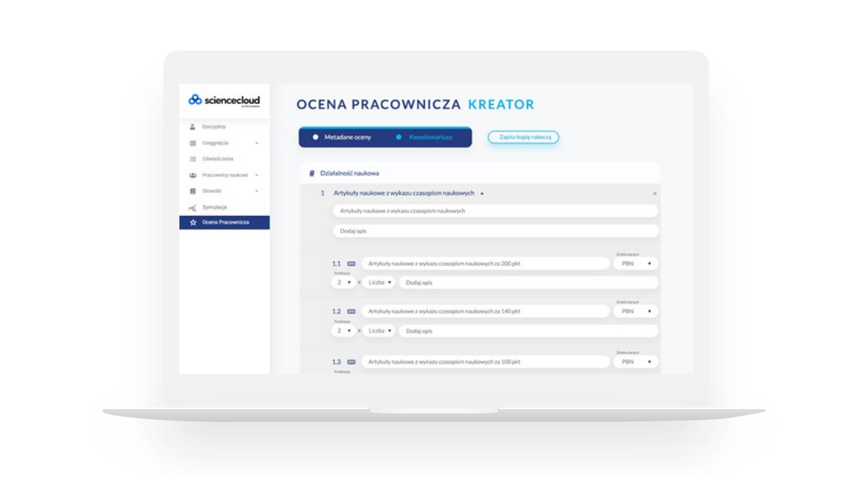Viewport: 868px width, 477px height.
Task: Select the Metadane oceny step radio dot
Action: [x=315, y=137]
